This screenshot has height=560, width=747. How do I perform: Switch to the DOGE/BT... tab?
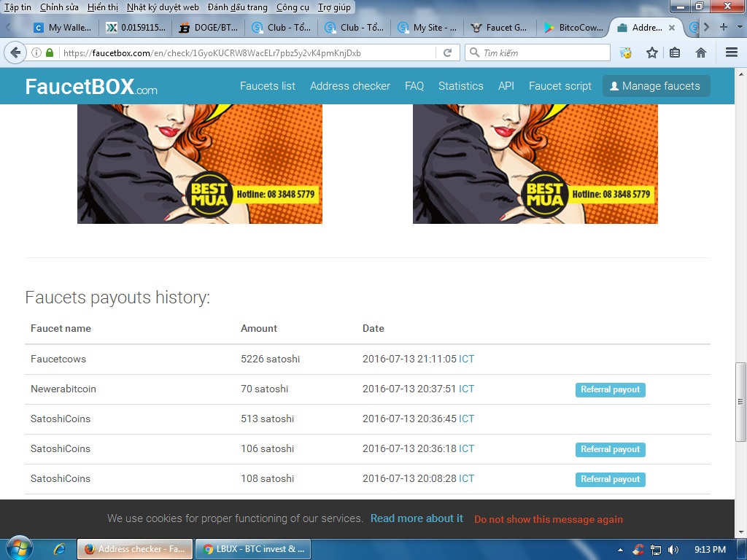point(209,28)
